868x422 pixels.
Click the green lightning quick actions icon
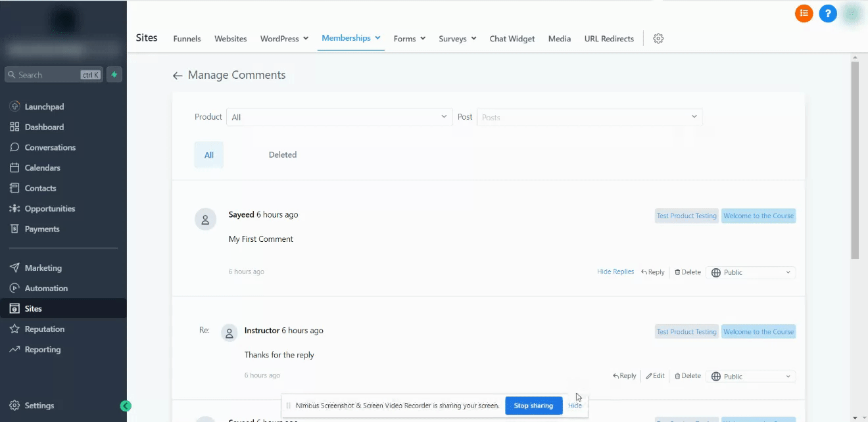pos(114,75)
